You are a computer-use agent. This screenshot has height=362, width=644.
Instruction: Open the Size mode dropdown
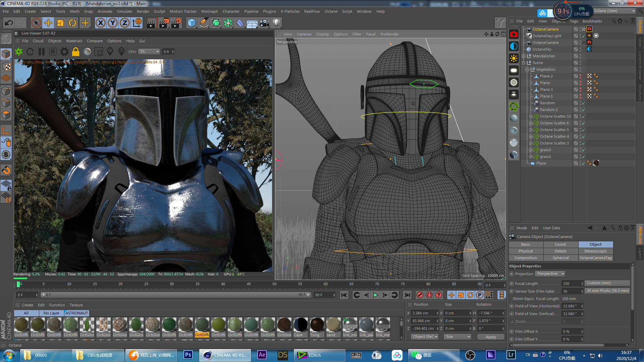458,337
